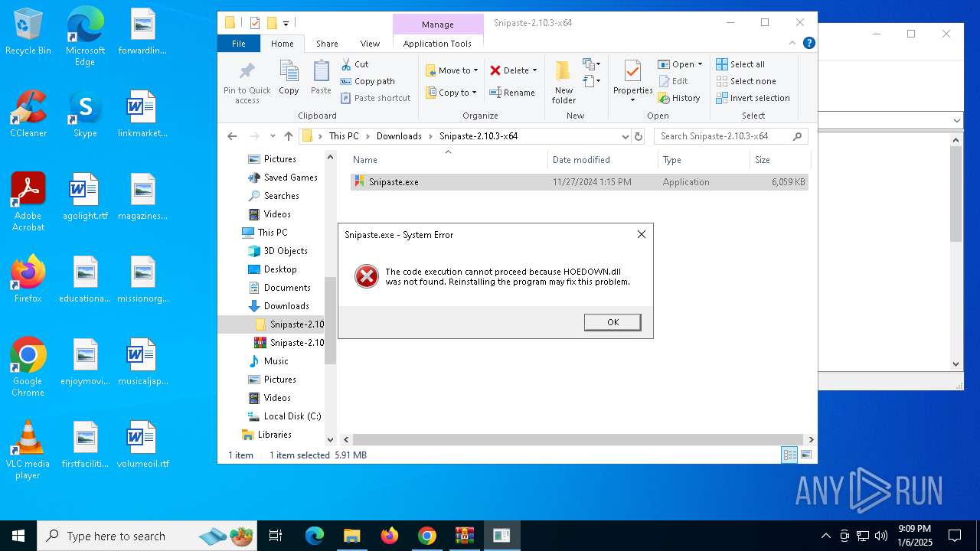Switch to the Home ribbon tab
Image resolution: width=980 pixels, height=551 pixels.
pos(283,44)
